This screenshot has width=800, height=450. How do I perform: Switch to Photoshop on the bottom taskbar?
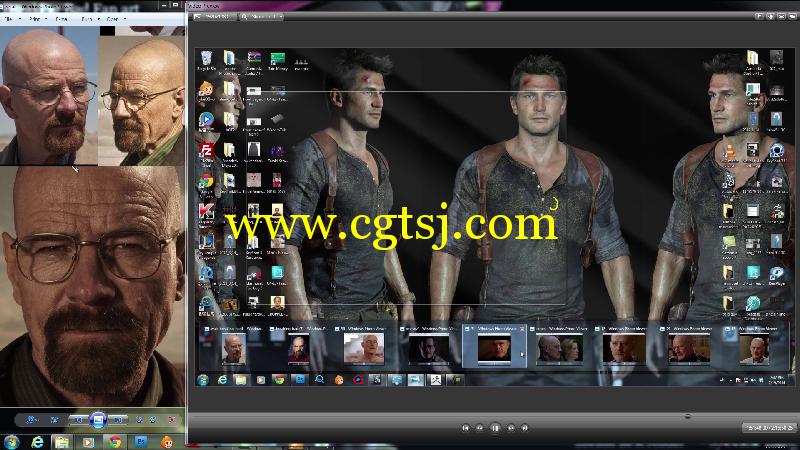tap(141, 442)
